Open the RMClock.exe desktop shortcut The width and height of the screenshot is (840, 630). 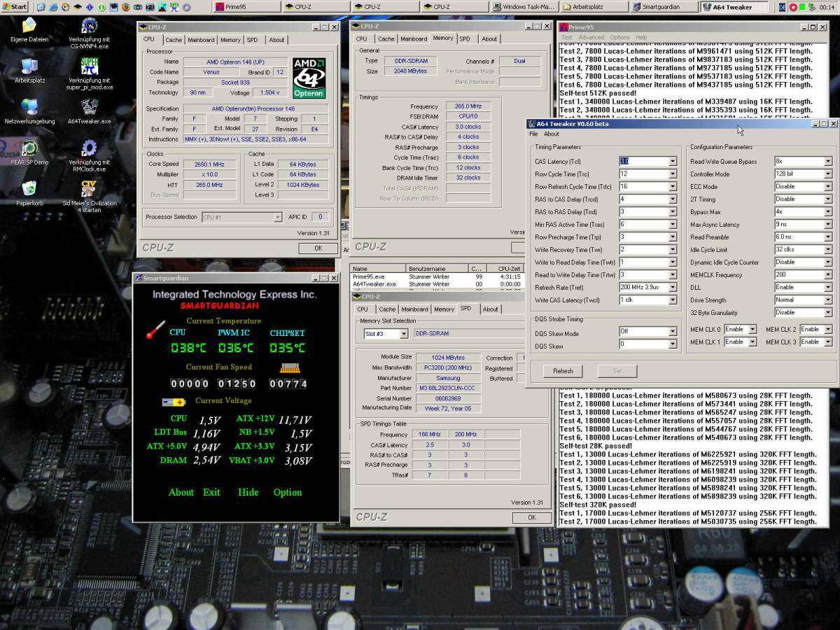89,148
